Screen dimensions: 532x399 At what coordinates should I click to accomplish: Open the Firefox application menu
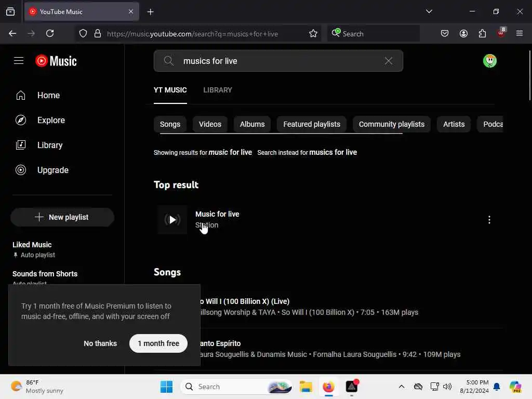pyautogui.click(x=519, y=34)
